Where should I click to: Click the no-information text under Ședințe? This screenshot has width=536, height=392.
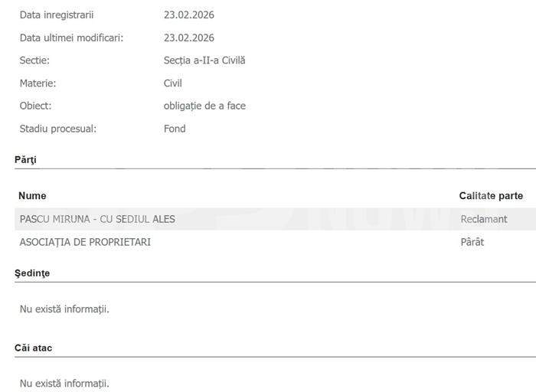[64, 309]
